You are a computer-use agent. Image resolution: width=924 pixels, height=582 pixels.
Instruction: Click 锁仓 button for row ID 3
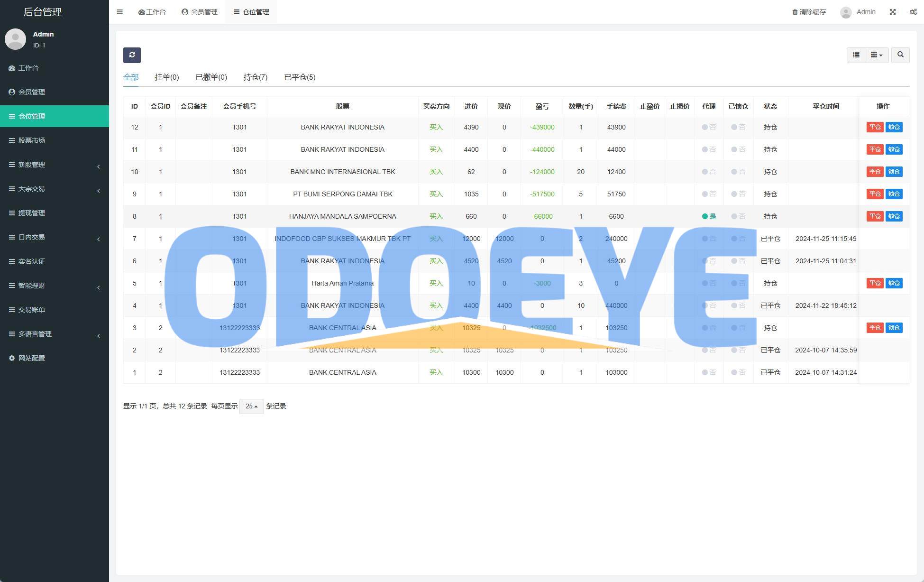pos(894,328)
